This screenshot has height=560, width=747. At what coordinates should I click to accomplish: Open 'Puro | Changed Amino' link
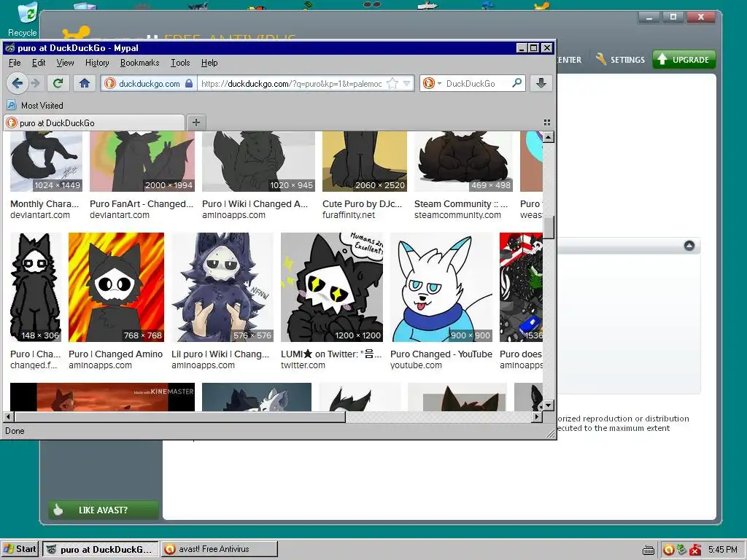[115, 354]
